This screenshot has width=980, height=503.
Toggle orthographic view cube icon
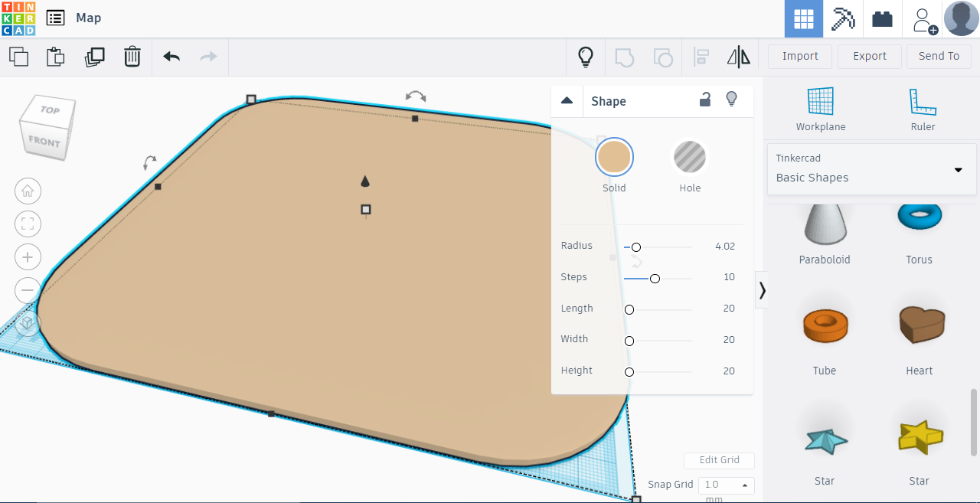click(x=28, y=323)
